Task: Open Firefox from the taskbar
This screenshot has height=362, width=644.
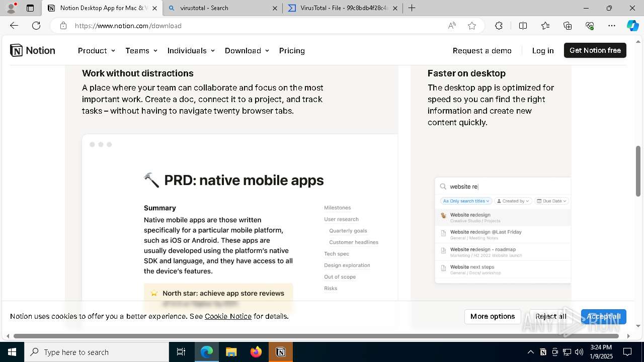Action: pos(256,352)
